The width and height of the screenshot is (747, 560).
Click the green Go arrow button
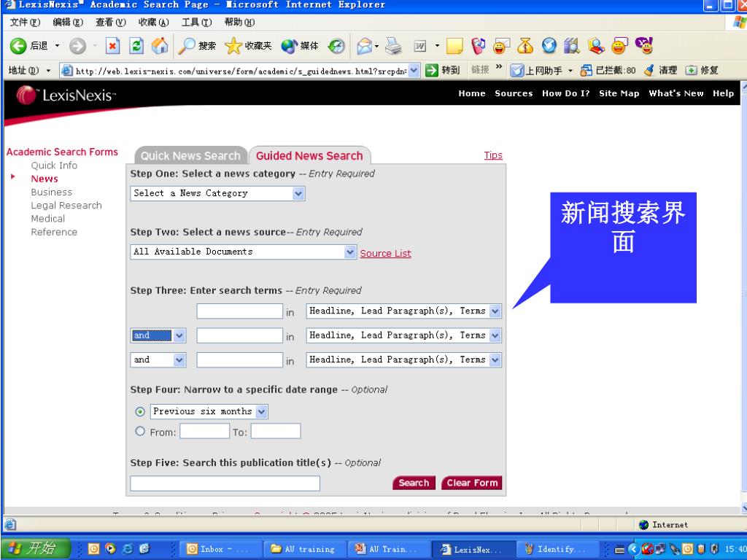[x=431, y=71]
